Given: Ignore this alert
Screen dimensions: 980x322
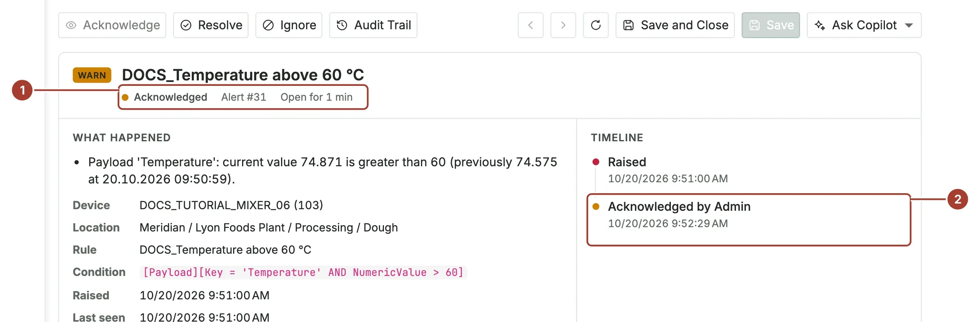Looking at the screenshot, I should tap(289, 25).
